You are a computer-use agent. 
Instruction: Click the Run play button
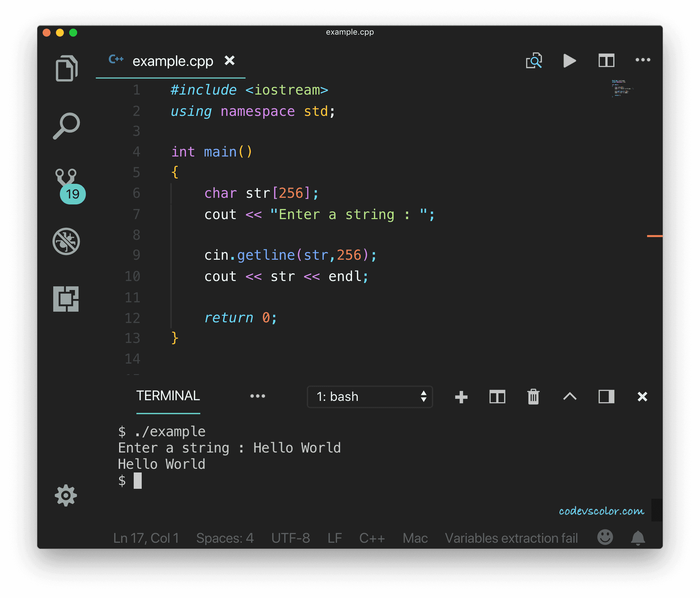pyautogui.click(x=570, y=61)
